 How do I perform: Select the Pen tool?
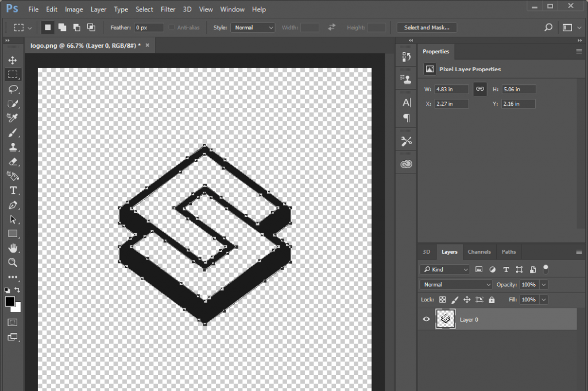point(13,205)
